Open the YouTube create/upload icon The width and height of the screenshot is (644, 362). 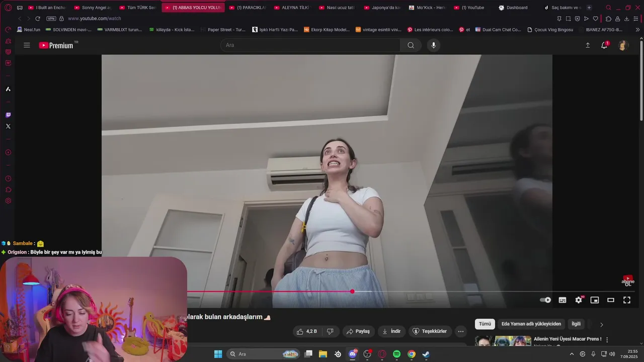[x=588, y=45]
